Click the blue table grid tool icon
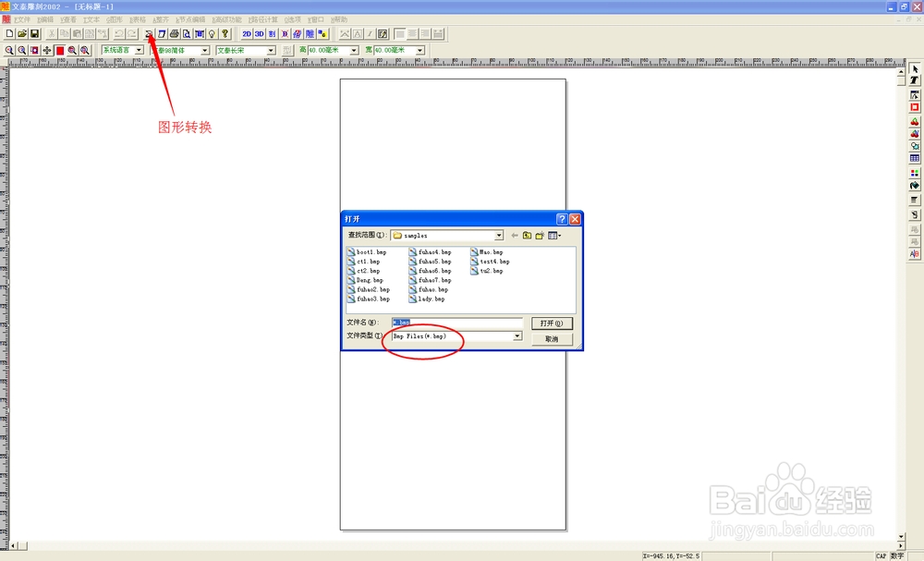Viewport: 924px width, 561px height. point(915,159)
